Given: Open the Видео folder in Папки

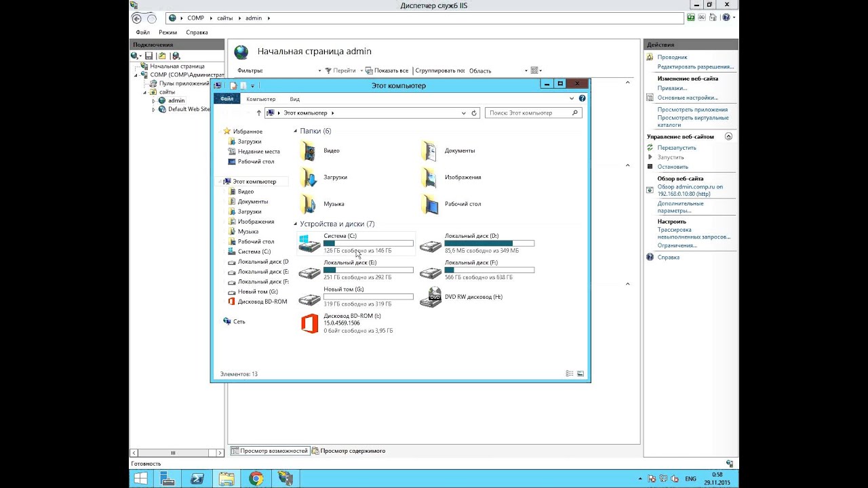Looking at the screenshot, I should [x=319, y=150].
